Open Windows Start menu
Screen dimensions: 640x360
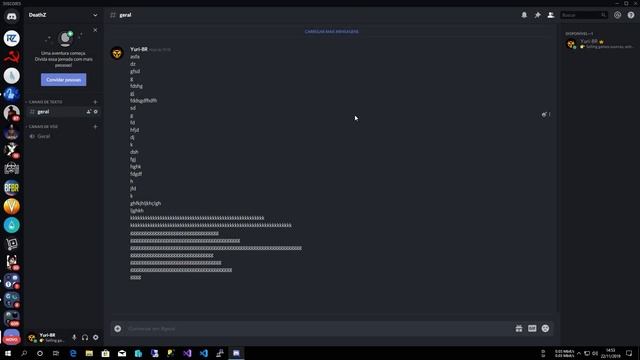(8, 353)
